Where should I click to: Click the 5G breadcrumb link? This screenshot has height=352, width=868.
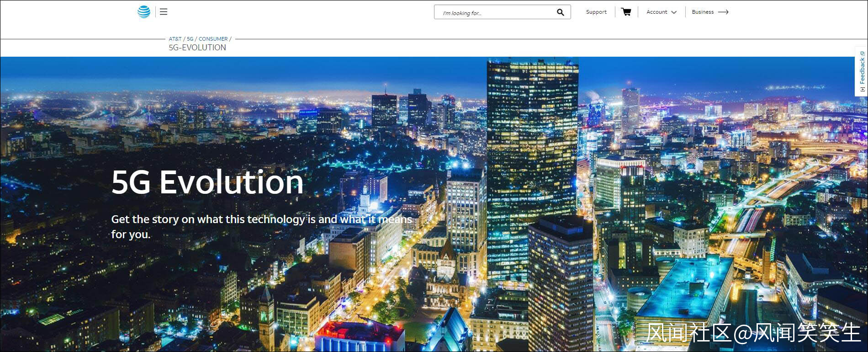(x=190, y=39)
